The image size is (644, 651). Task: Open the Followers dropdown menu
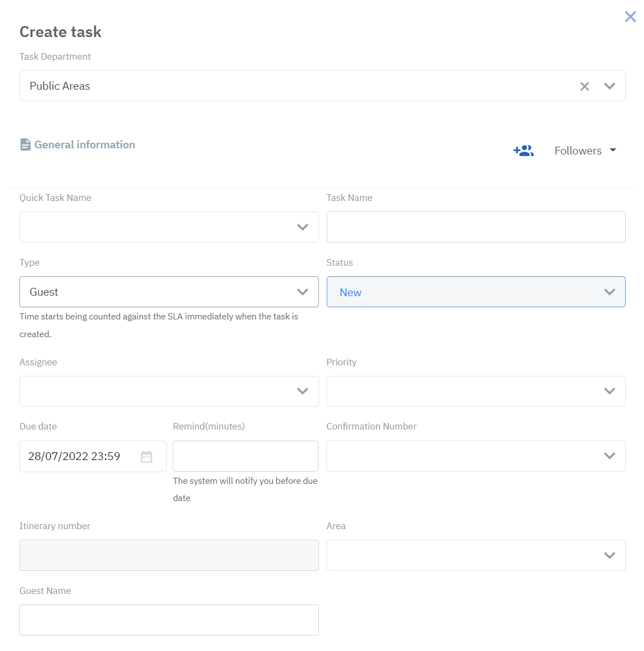point(585,151)
